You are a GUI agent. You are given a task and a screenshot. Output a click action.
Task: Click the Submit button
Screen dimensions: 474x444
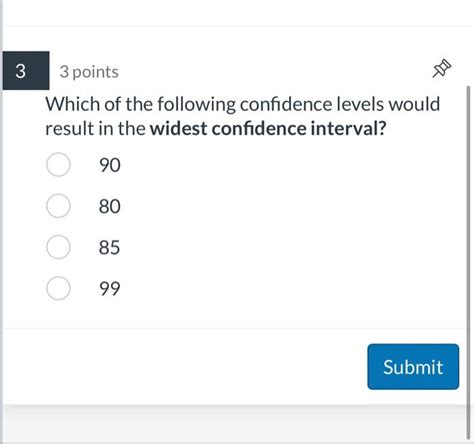413,367
